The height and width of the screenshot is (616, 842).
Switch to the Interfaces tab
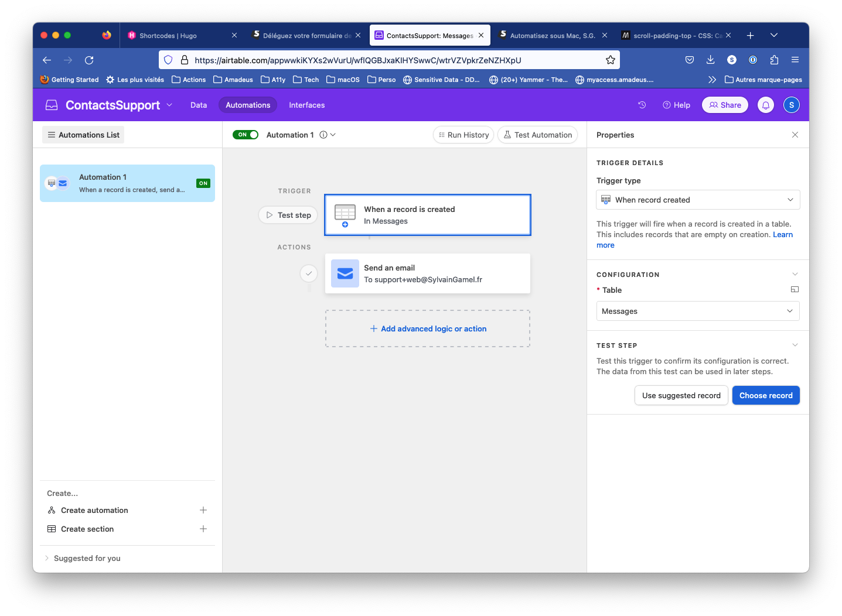pyautogui.click(x=306, y=105)
